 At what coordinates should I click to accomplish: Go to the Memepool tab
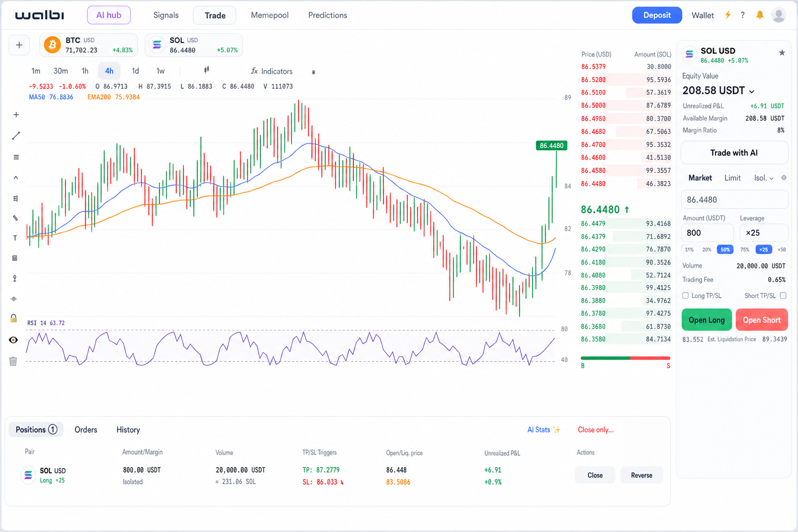tap(270, 15)
